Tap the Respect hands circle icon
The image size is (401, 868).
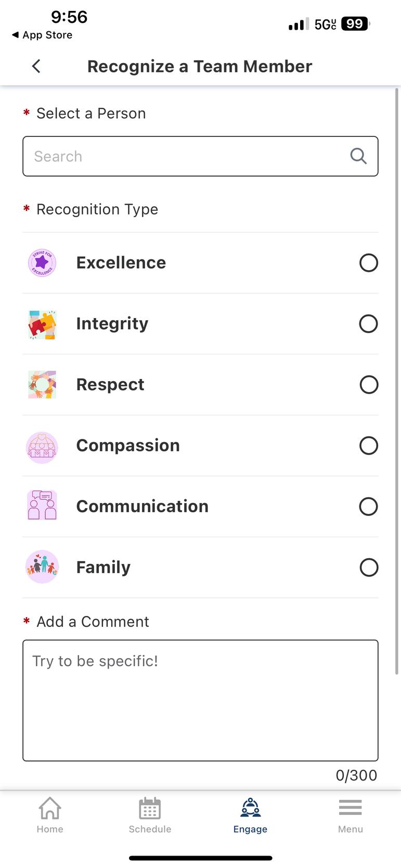(x=42, y=385)
